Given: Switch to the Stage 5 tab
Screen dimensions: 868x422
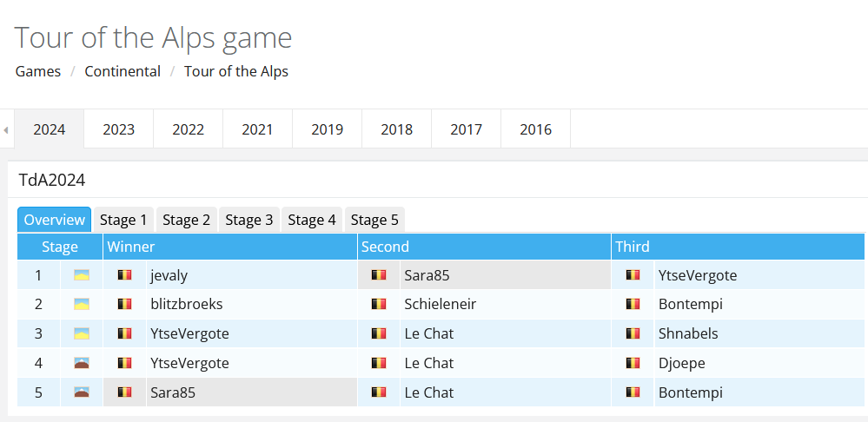Looking at the screenshot, I should (374, 221).
